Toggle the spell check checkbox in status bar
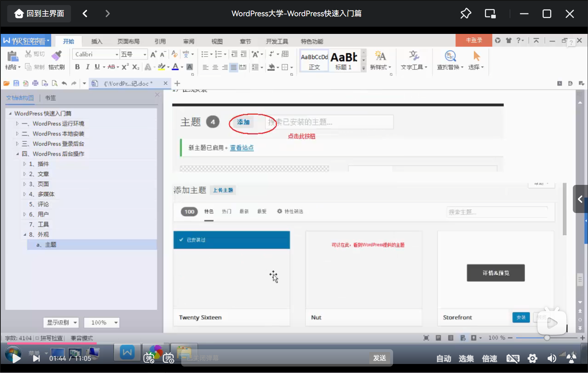Viewport: 588px width, 373px height. pyautogui.click(x=37, y=338)
